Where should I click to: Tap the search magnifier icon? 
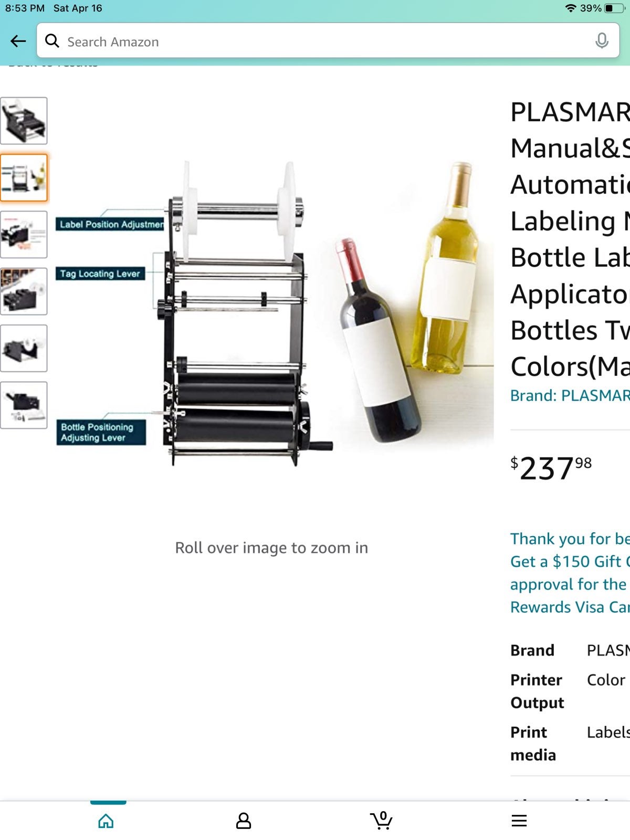click(52, 40)
